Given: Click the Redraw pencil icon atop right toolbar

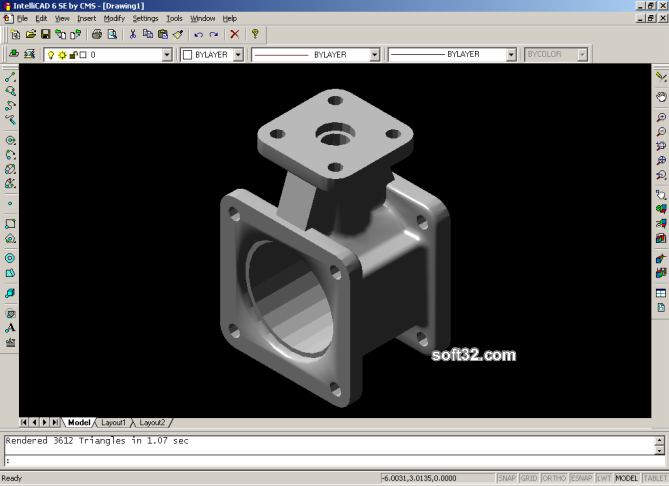Looking at the screenshot, I should (x=661, y=77).
